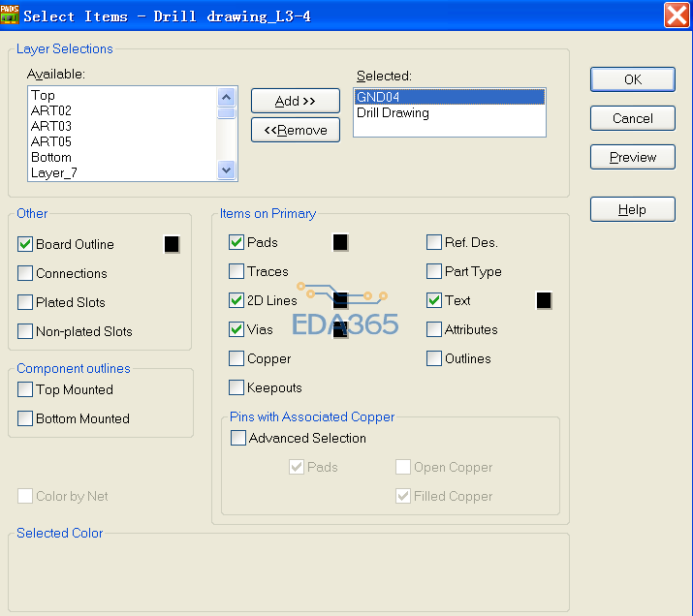
Task: Uncheck the Text checkbox
Action: tap(434, 300)
